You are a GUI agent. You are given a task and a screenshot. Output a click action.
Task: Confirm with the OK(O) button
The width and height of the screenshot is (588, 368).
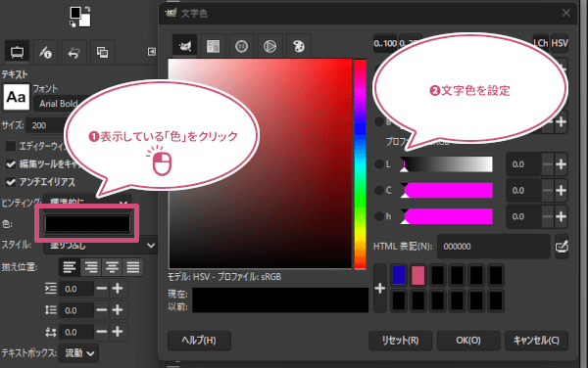click(x=468, y=341)
